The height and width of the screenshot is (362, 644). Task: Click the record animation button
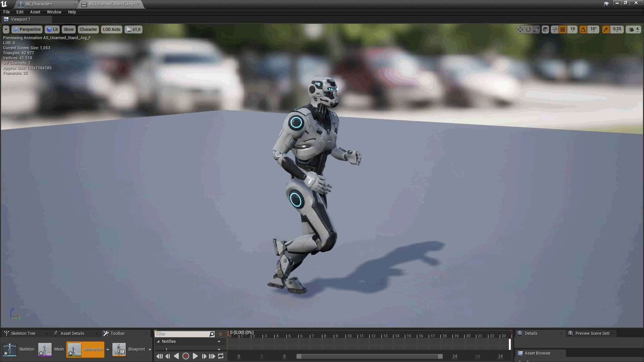(186, 356)
